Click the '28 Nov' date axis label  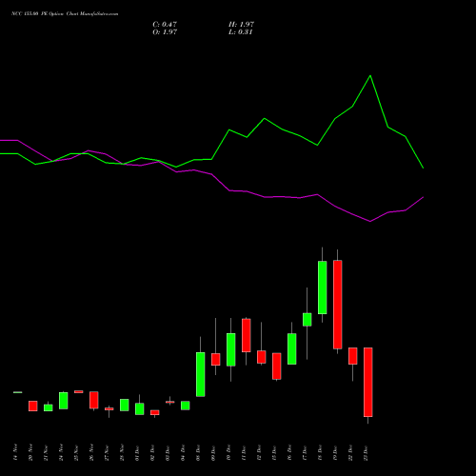(122, 452)
